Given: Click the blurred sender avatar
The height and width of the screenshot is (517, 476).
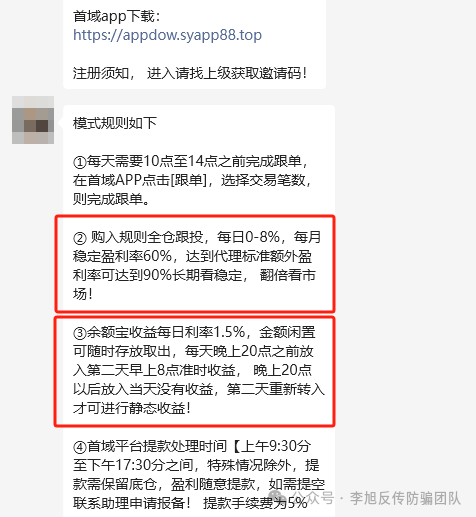Looking at the screenshot, I should [x=33, y=120].
